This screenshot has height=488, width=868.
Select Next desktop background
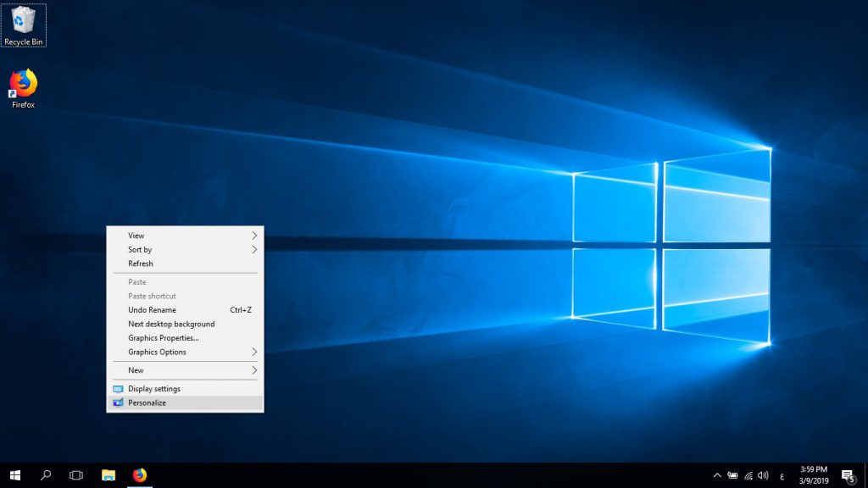click(x=185, y=324)
